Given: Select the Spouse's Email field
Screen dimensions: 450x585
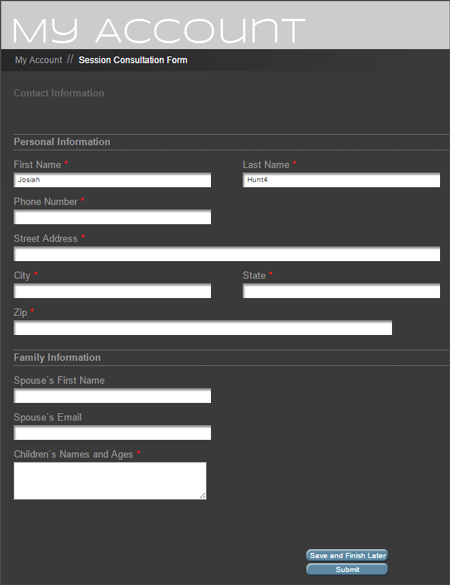Looking at the screenshot, I should 112,432.
